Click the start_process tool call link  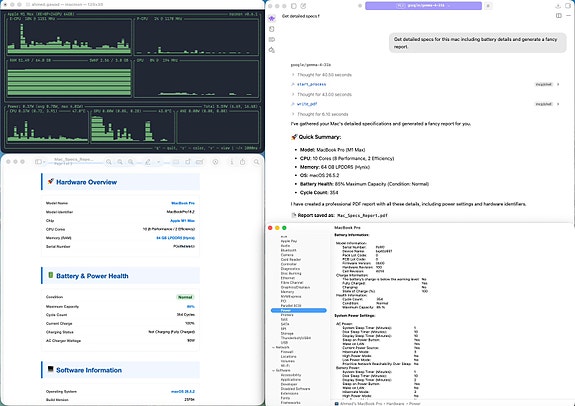point(311,84)
